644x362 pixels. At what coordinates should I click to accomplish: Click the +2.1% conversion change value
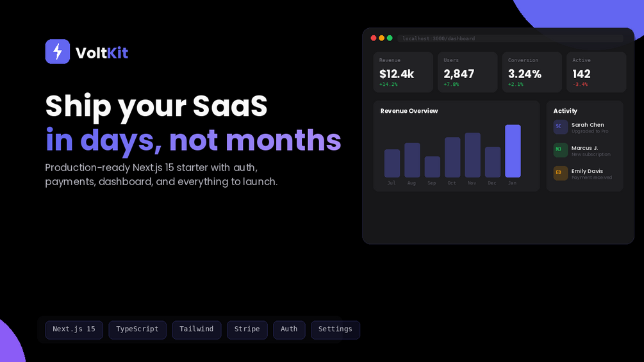pyautogui.click(x=515, y=85)
